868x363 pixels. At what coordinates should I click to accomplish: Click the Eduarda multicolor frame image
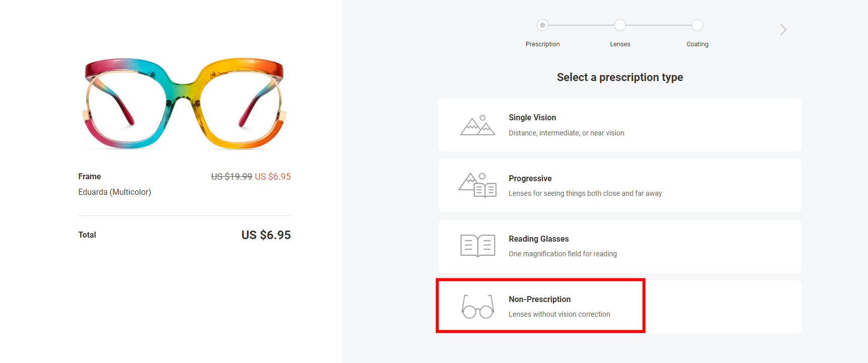coord(184,103)
